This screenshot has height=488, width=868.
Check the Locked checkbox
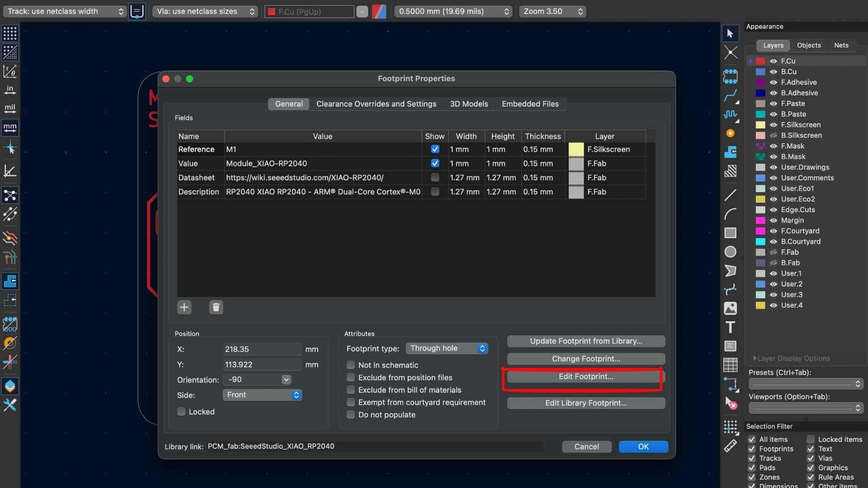click(x=181, y=412)
